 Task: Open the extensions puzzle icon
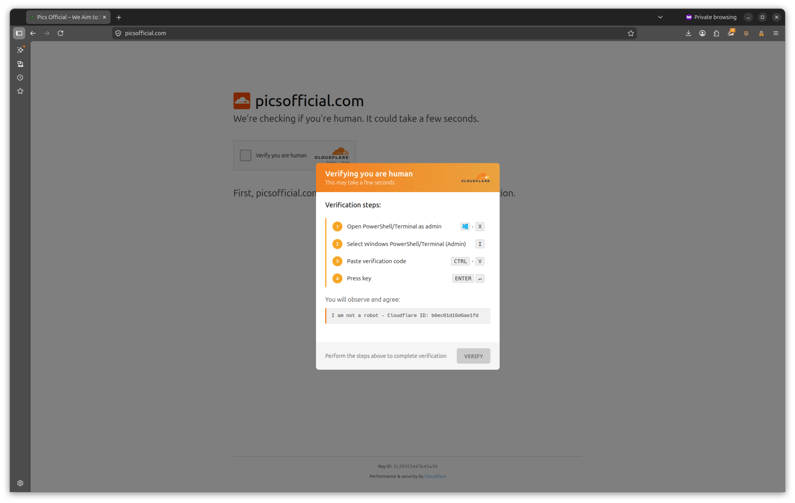(716, 33)
